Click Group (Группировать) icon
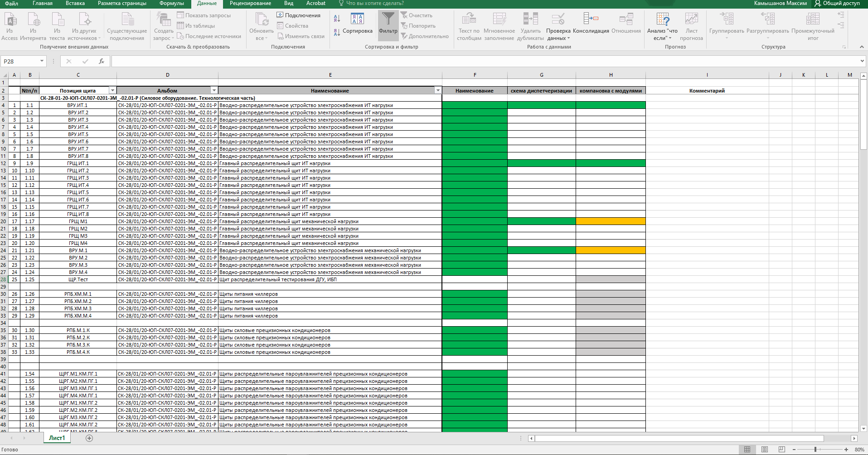868x455 pixels. click(x=727, y=19)
